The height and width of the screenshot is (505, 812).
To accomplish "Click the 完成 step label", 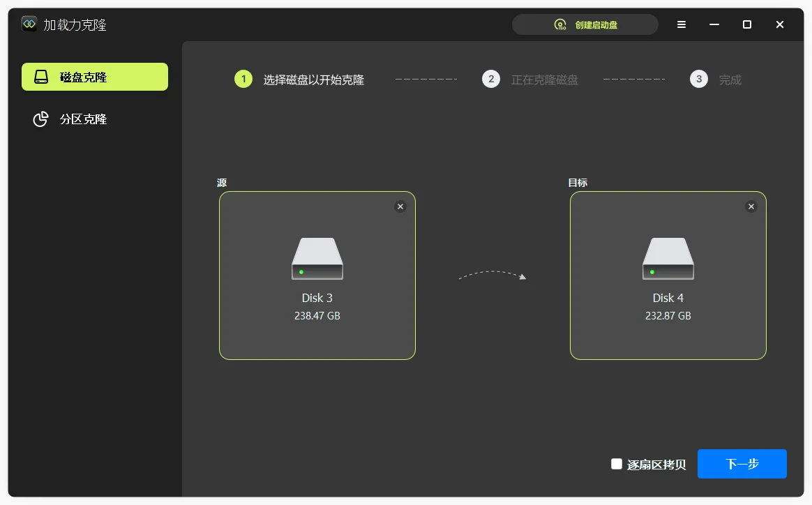I will pyautogui.click(x=730, y=80).
